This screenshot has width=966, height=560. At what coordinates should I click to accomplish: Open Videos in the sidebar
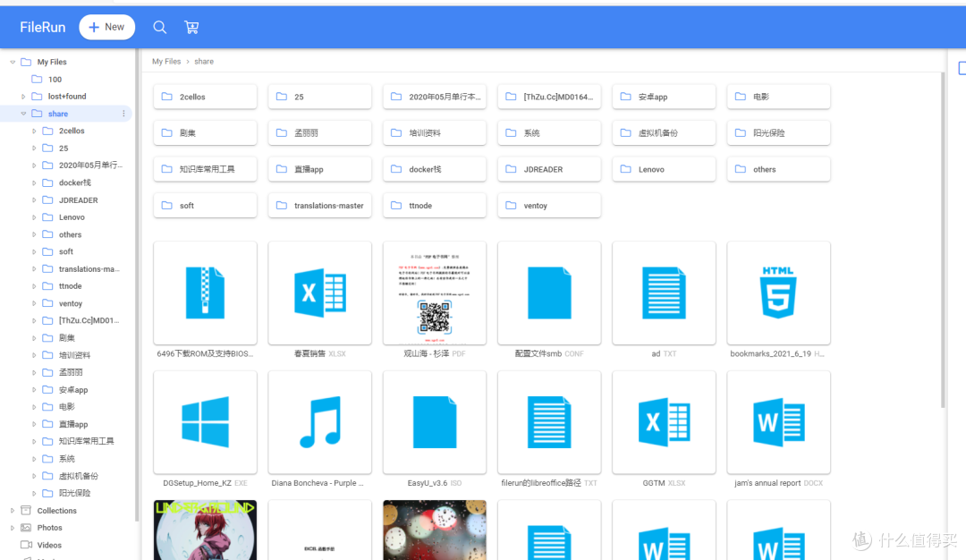[x=49, y=545]
